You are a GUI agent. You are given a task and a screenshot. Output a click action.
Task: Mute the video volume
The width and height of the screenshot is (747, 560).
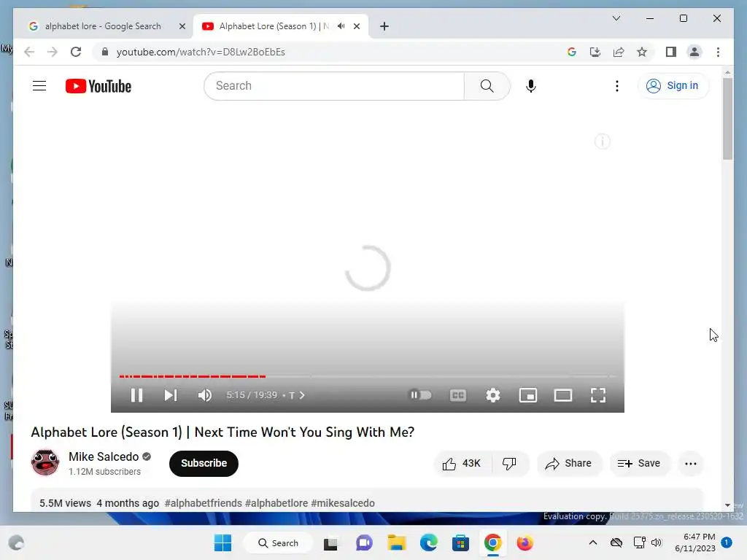tap(205, 395)
